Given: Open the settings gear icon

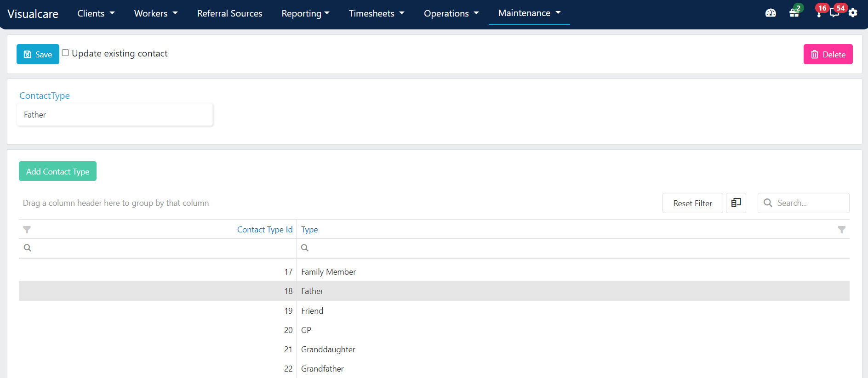Looking at the screenshot, I should (853, 13).
